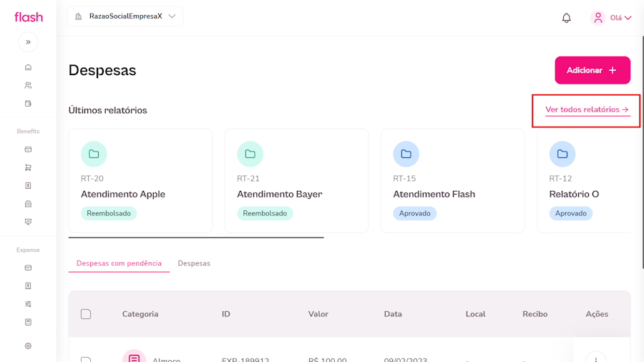Open RazaoSocialEmpresaX company dropdown
Screen dimensions: 644x362
(x=125, y=16)
